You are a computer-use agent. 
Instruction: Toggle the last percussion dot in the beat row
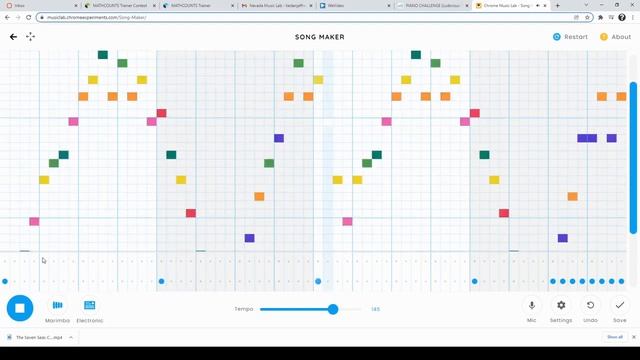[x=621, y=281]
